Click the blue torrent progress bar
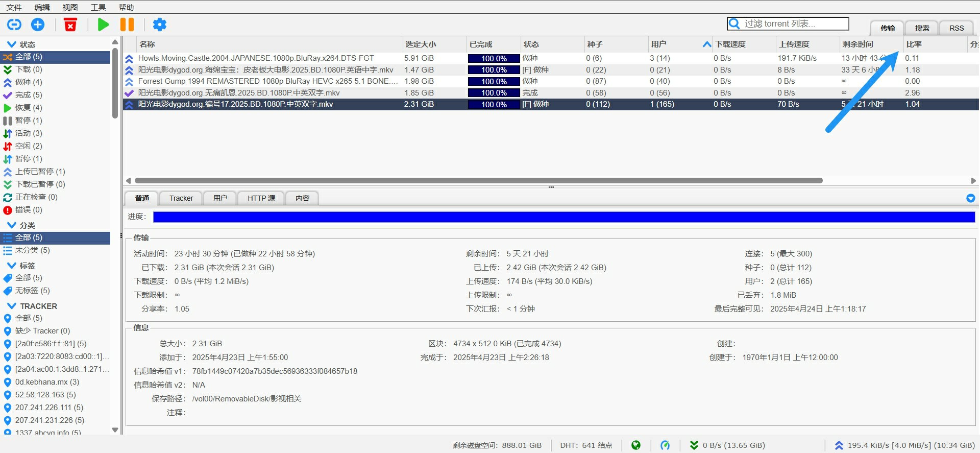Viewport: 980px width, 453px height. click(x=563, y=217)
